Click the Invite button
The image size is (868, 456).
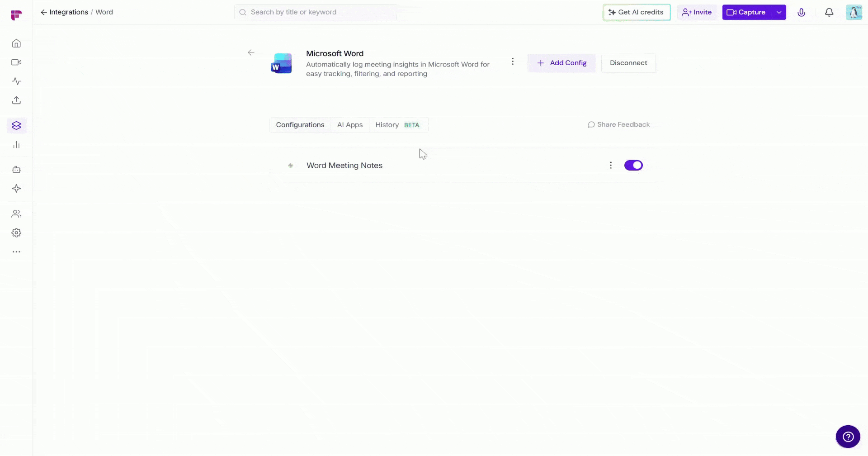click(697, 12)
